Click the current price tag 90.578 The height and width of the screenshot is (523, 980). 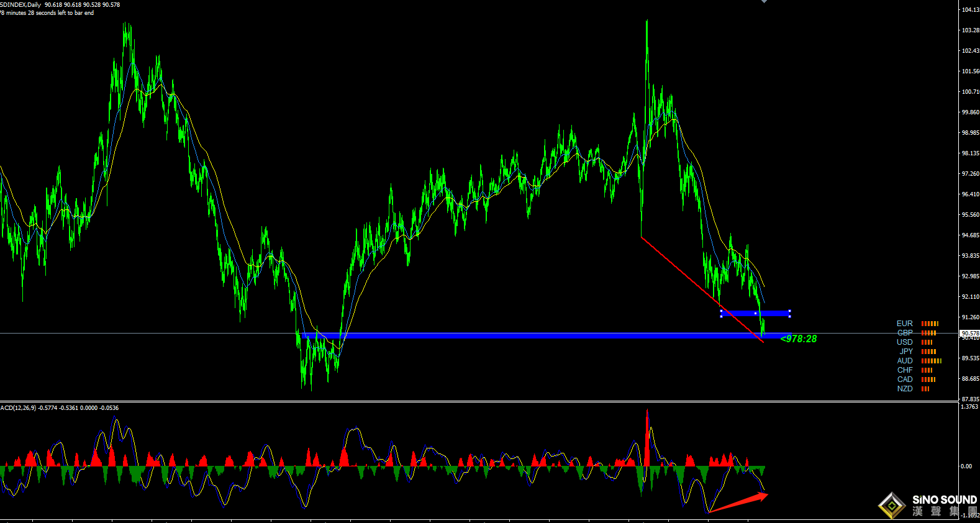[969, 334]
